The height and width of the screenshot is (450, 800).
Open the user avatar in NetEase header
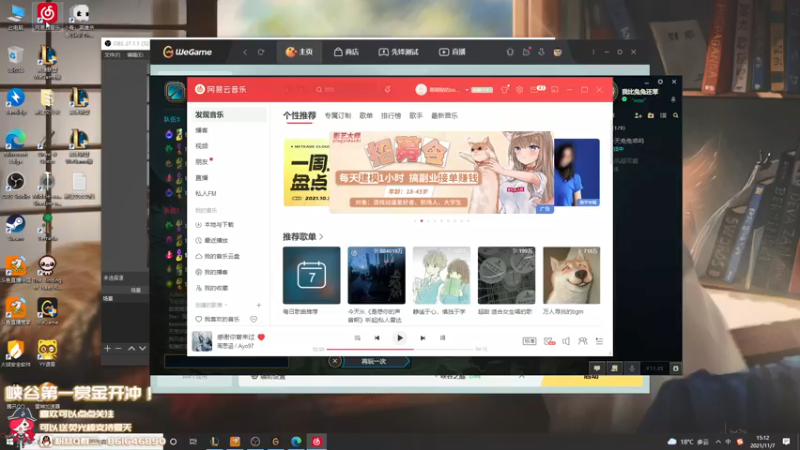[421, 90]
